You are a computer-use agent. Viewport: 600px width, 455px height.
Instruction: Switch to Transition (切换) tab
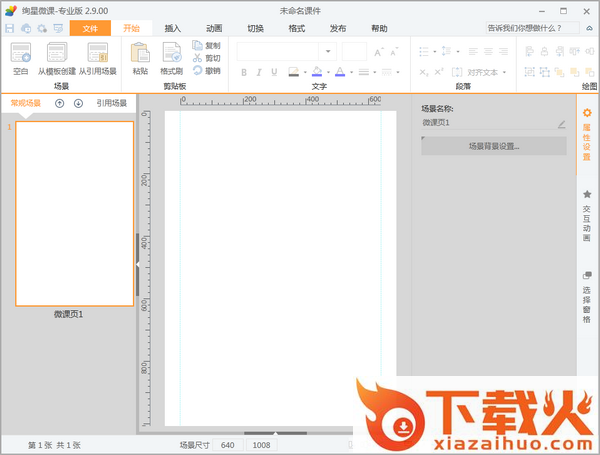(255, 28)
